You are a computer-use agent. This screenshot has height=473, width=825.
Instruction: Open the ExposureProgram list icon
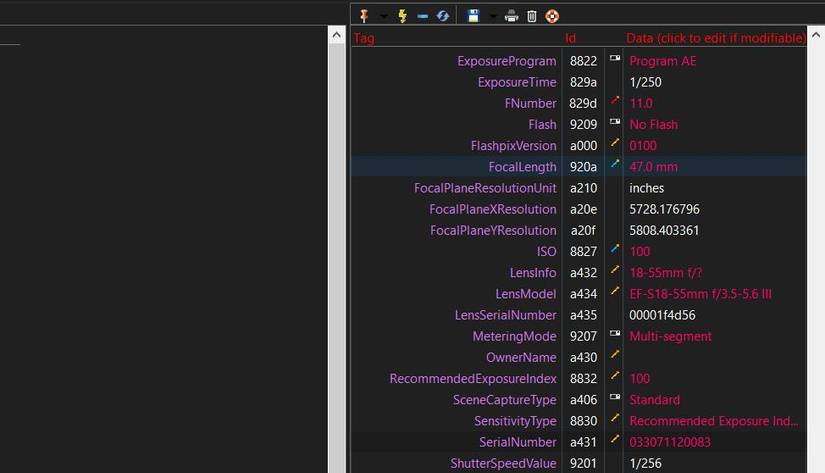tap(615, 60)
